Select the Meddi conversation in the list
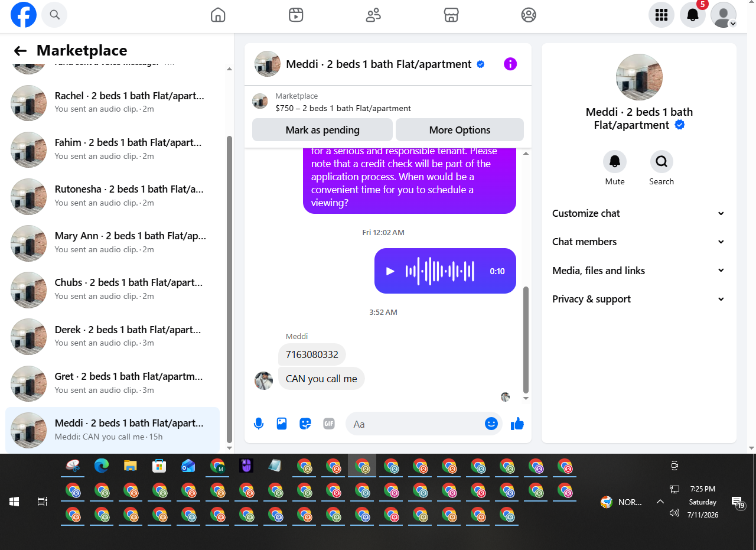This screenshot has height=550, width=756. [112, 429]
